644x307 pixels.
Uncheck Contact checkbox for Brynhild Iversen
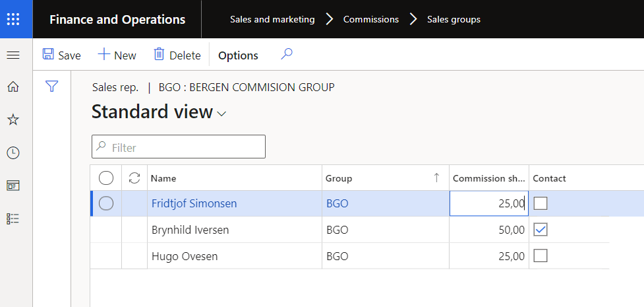[x=541, y=230]
